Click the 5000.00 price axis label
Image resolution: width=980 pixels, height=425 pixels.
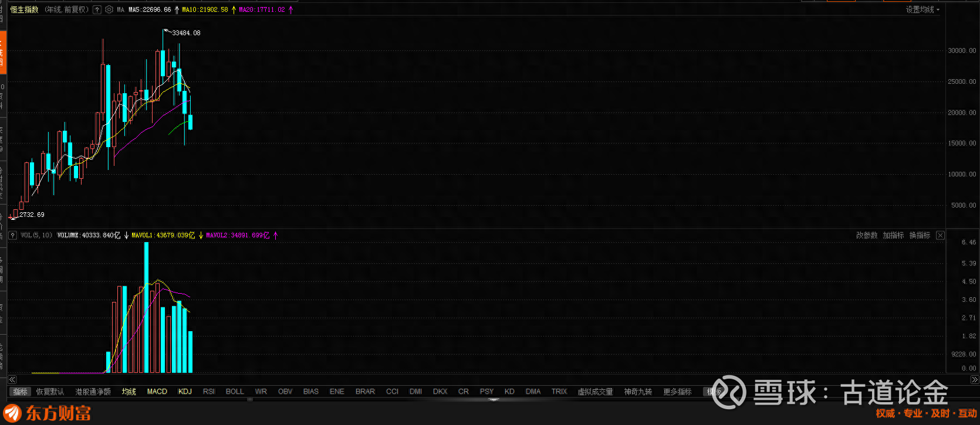tap(964, 206)
